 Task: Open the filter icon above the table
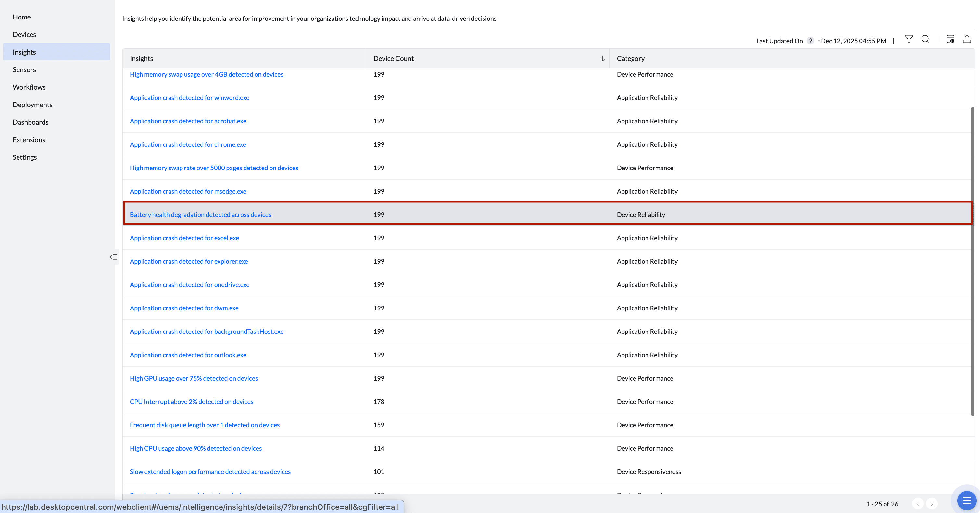pyautogui.click(x=909, y=39)
